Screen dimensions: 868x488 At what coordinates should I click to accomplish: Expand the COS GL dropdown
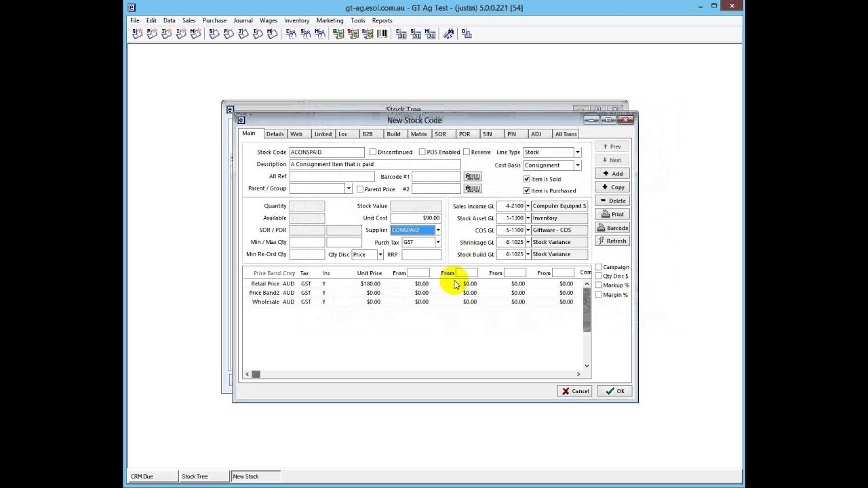(528, 230)
